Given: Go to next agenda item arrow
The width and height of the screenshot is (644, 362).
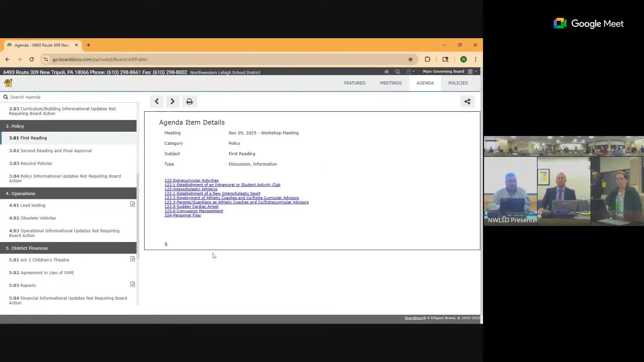Looking at the screenshot, I should [x=172, y=102].
